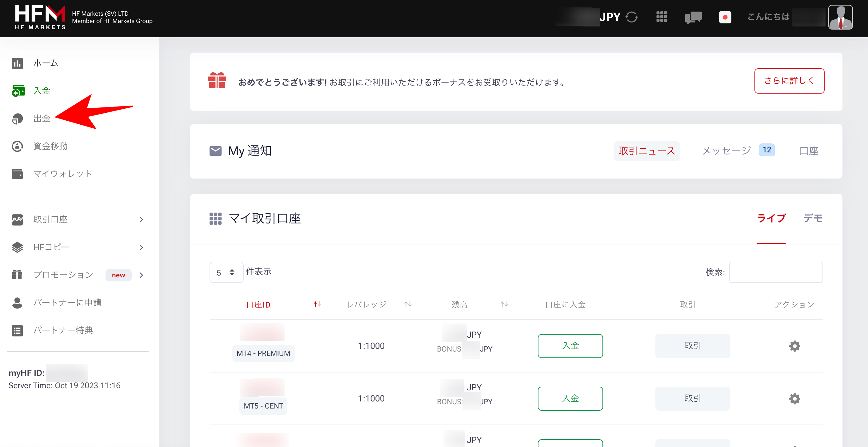Click the Japan flag language icon
Screen dimensions: 868x447
(x=725, y=17)
